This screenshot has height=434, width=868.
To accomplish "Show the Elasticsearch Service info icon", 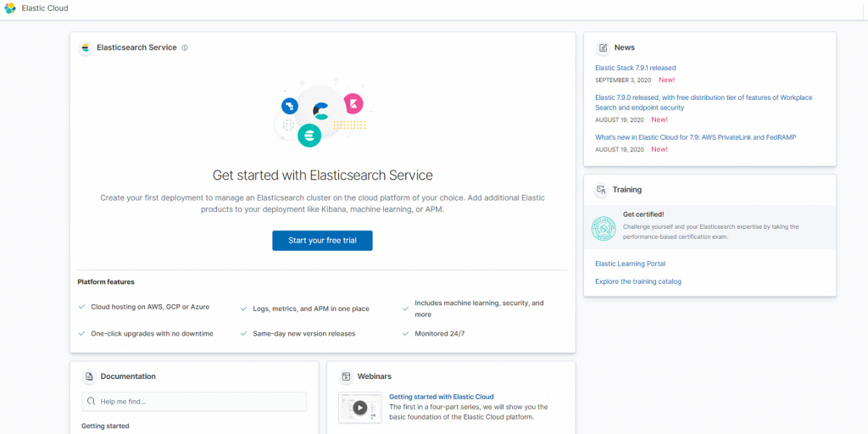I will 185,47.
